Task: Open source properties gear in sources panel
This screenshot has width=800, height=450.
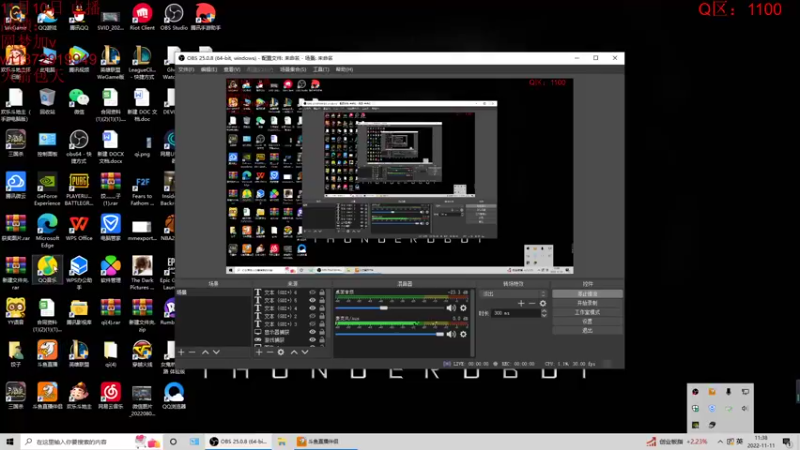Action: click(281, 352)
